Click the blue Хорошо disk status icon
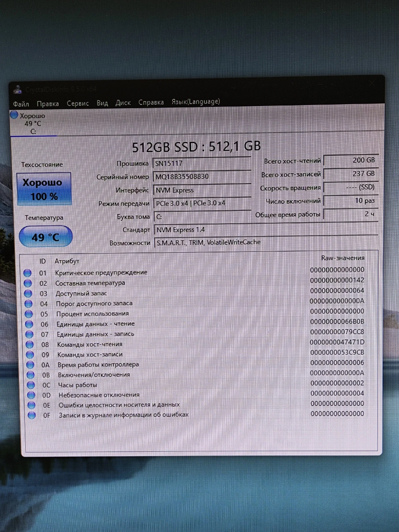 pyautogui.click(x=14, y=115)
